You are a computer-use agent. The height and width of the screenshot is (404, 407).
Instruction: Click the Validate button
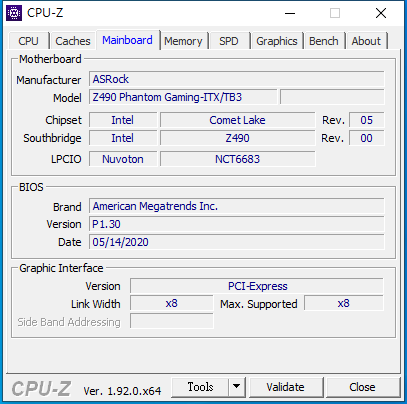pos(285,387)
